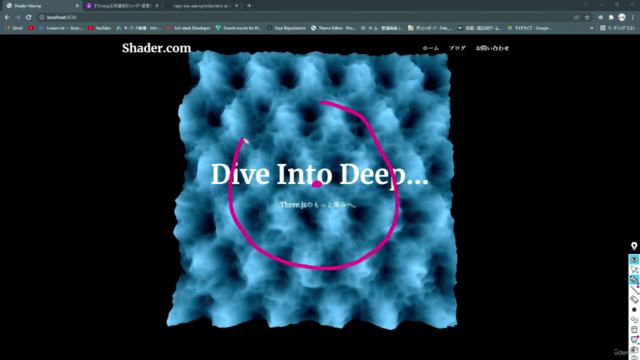Bookmark this page with the star icon
Screen dimensions: 640x360
[587, 18]
